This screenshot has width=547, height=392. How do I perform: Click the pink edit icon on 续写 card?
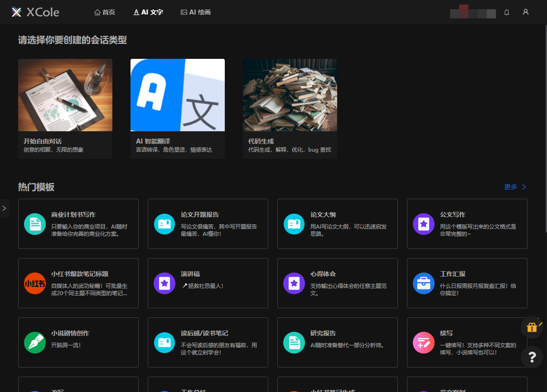pos(423,343)
